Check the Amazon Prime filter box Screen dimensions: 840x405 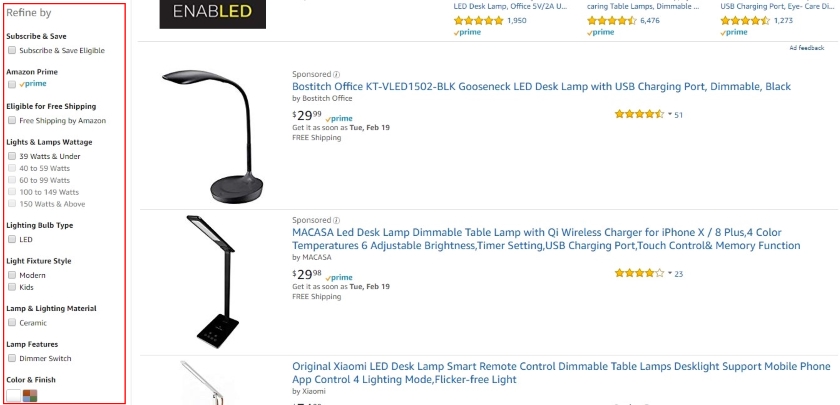[x=12, y=84]
